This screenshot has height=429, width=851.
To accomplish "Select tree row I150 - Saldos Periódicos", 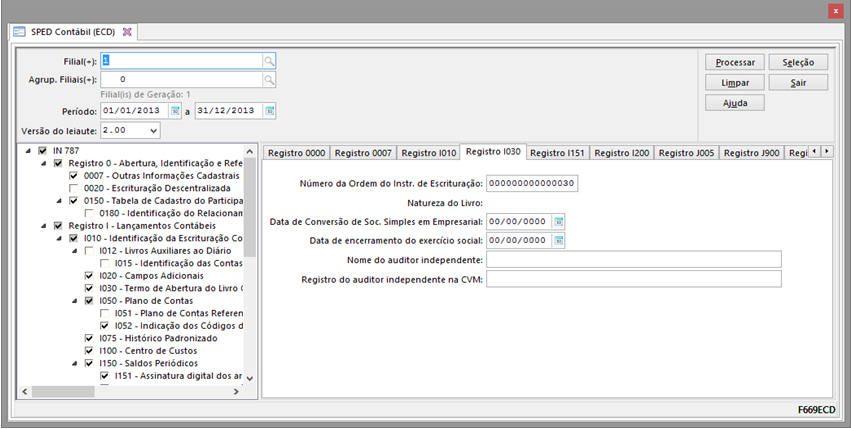I will (x=148, y=363).
